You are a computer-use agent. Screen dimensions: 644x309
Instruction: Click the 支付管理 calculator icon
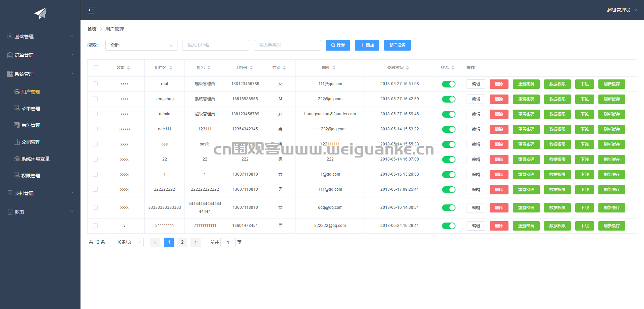tap(10, 193)
